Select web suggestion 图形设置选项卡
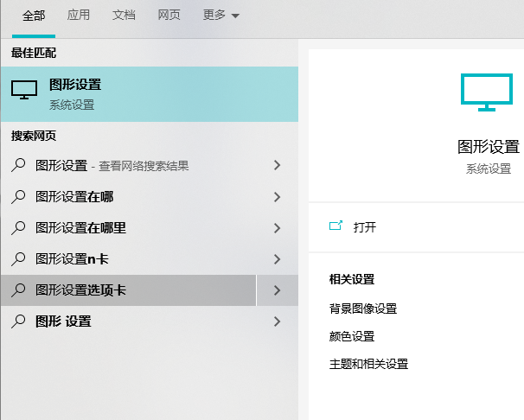 128,290
